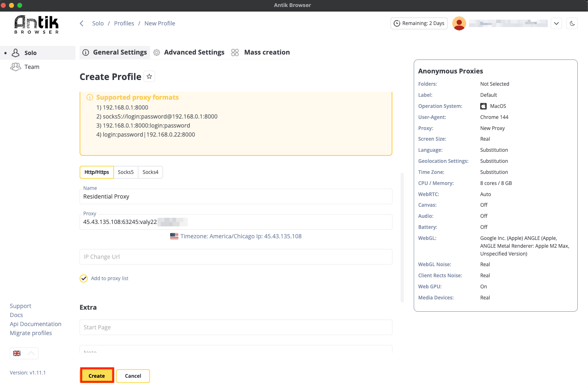Screen dimensions: 588x388
Task: Open the Migrate profiles link
Action: coord(31,333)
